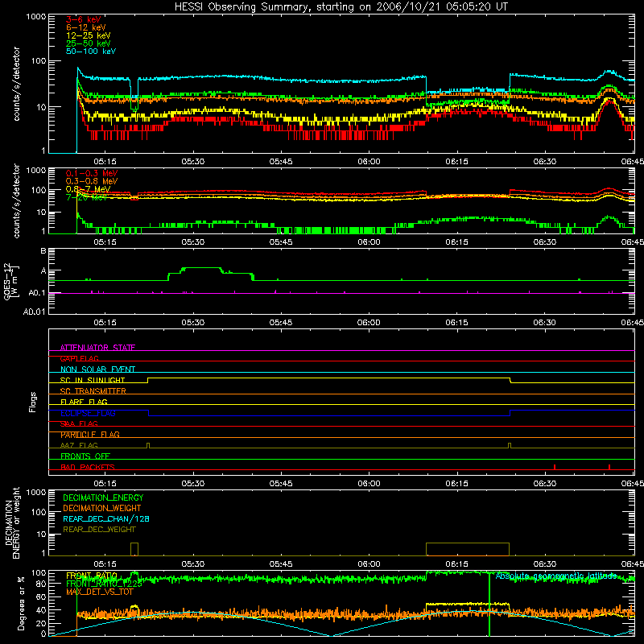The image size is (644, 644).
Task: Select the 0.1-0.3 MeV legend label
Action: click(92, 173)
